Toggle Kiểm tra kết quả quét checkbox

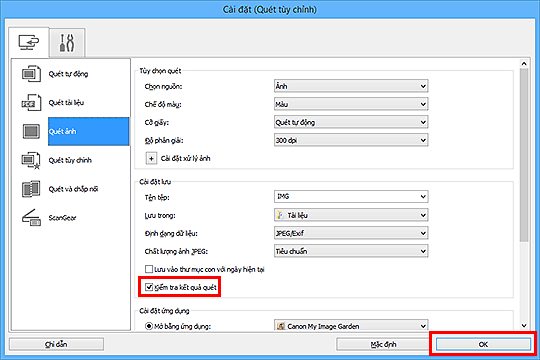pyautogui.click(x=149, y=287)
